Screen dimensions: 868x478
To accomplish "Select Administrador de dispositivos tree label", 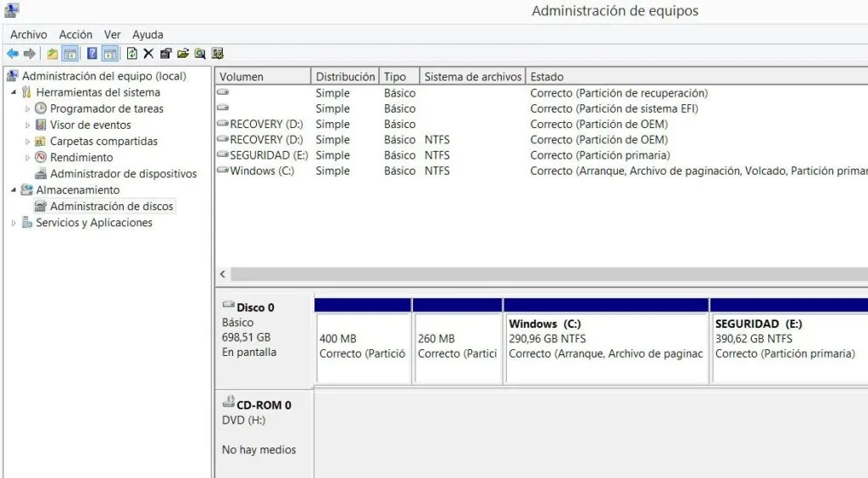I will point(124,174).
